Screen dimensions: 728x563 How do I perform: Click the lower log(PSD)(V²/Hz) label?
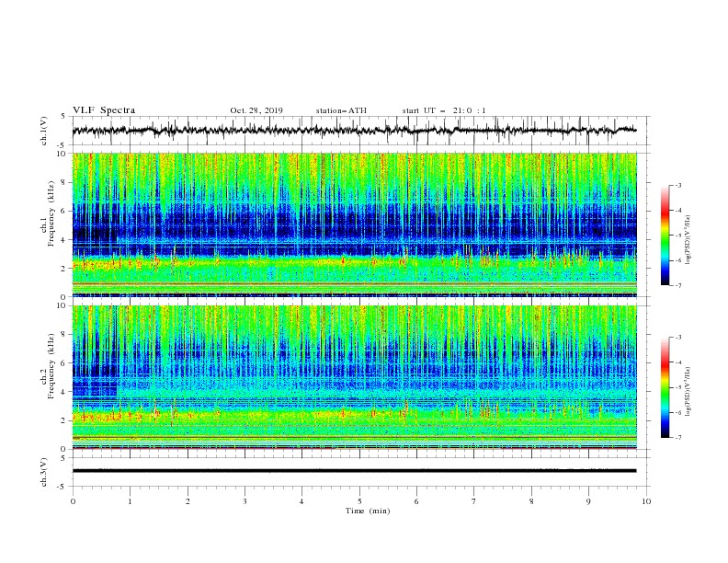point(688,392)
